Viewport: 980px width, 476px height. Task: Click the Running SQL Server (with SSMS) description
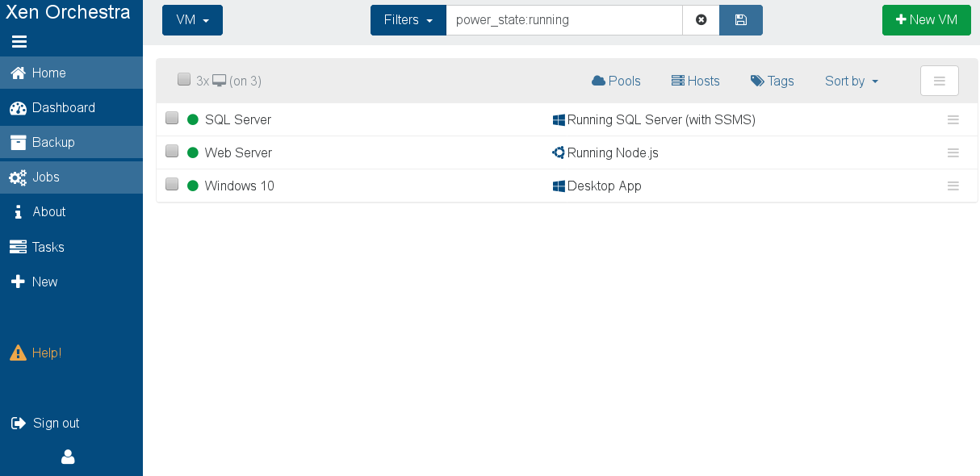[661, 119]
